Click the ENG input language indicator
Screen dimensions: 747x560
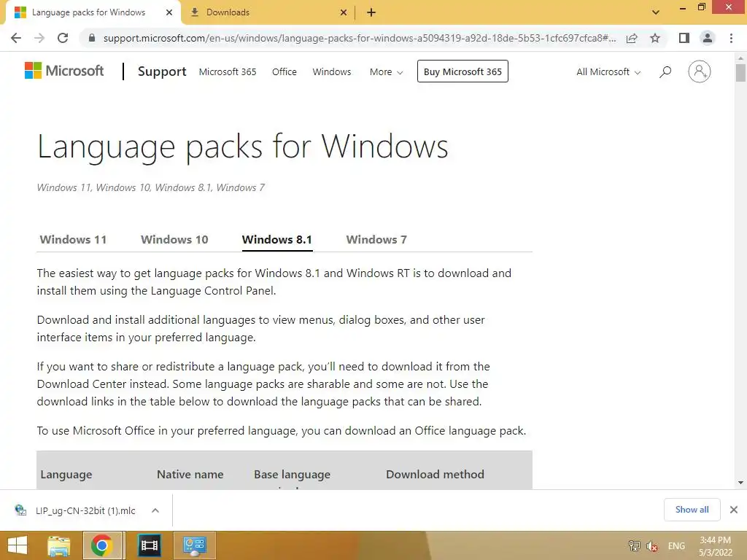pyautogui.click(x=676, y=545)
